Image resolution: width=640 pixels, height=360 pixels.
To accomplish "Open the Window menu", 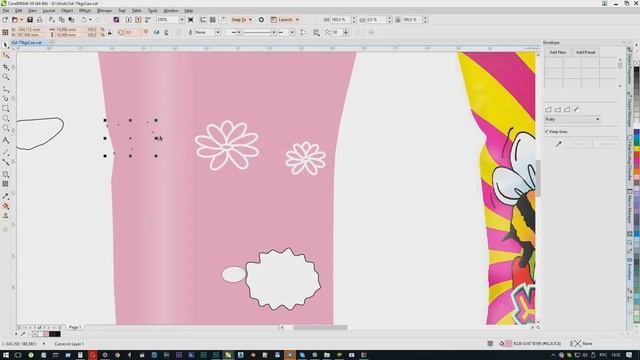I will (171, 11).
